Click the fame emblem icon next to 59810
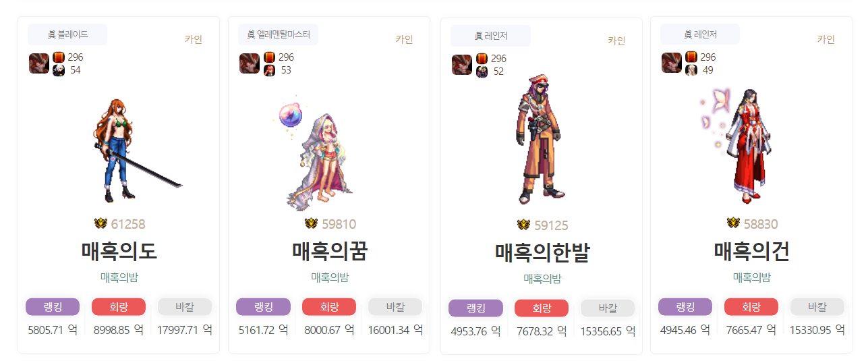The width and height of the screenshot is (868, 361). (312, 223)
